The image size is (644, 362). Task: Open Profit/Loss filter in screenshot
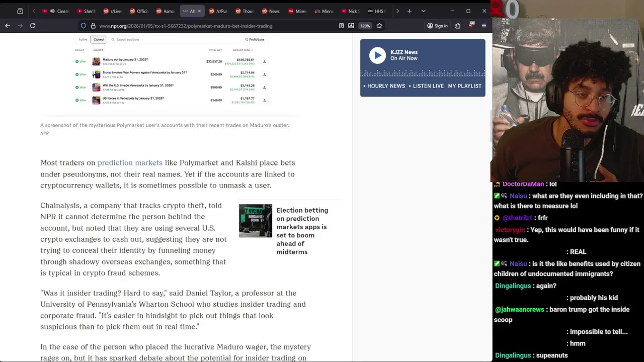(x=255, y=39)
